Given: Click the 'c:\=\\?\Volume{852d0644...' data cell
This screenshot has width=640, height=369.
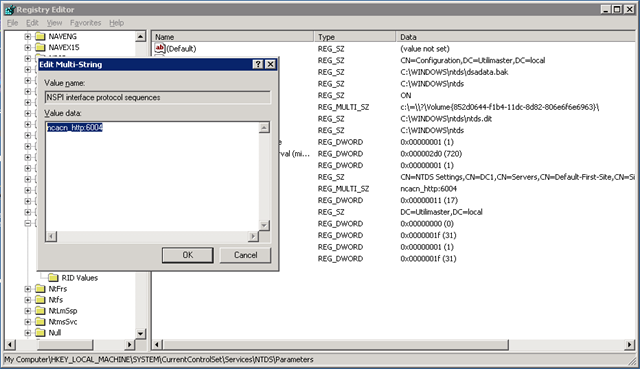Looking at the screenshot, I should tap(500, 107).
